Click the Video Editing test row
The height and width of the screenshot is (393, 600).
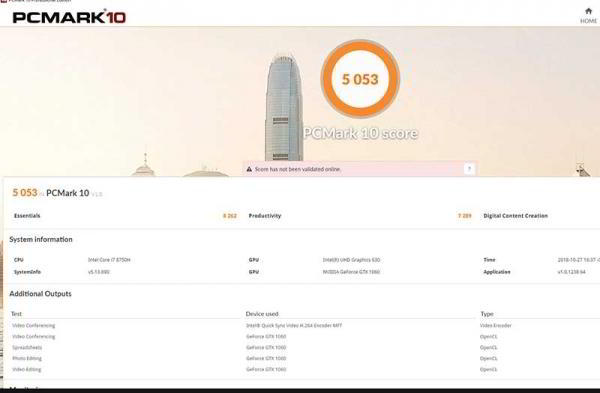tap(304, 370)
